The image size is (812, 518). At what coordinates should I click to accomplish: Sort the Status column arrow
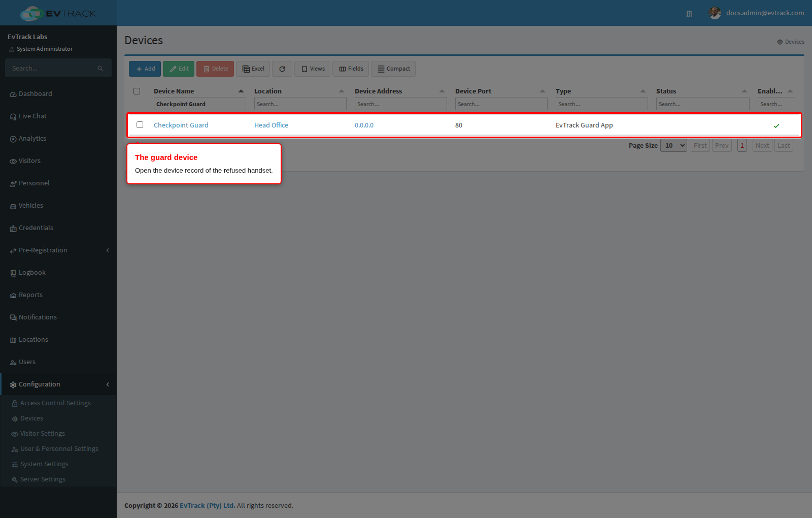click(745, 91)
